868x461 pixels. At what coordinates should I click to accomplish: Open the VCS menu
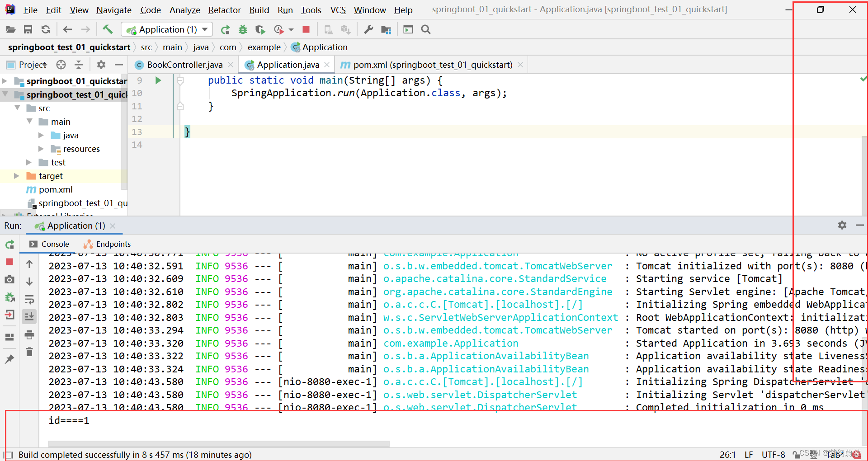tap(338, 9)
